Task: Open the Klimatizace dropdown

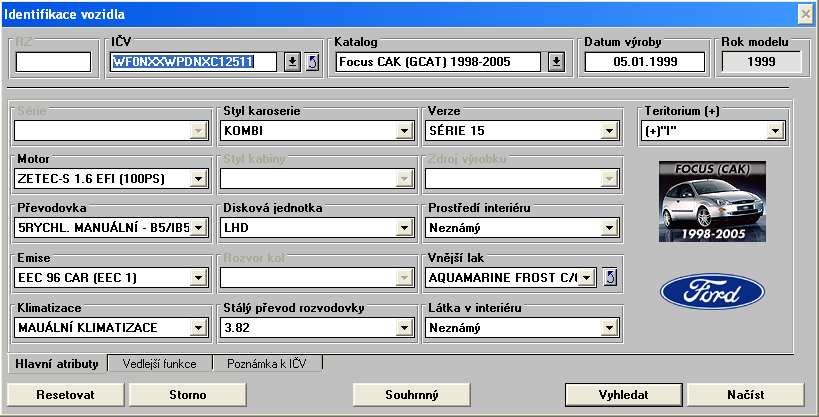Action: pyautogui.click(x=198, y=327)
